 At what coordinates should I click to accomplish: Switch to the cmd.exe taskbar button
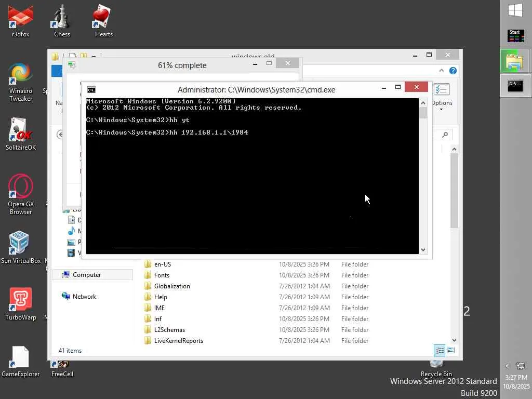click(515, 86)
